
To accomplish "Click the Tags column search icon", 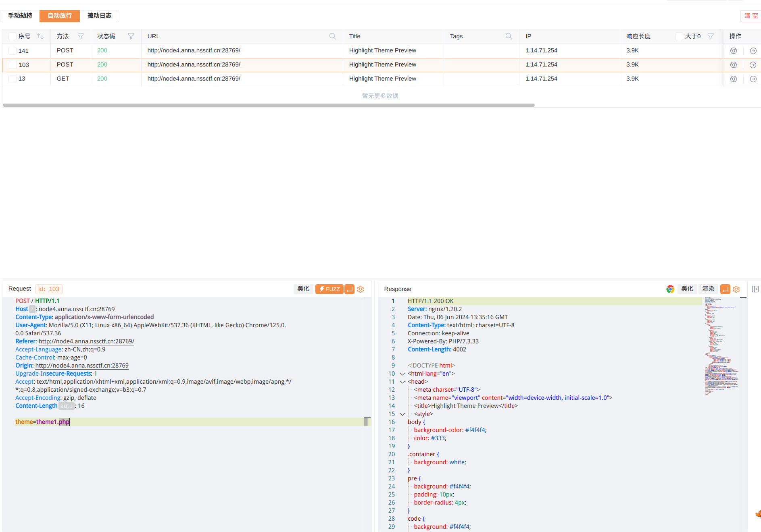I will [509, 36].
